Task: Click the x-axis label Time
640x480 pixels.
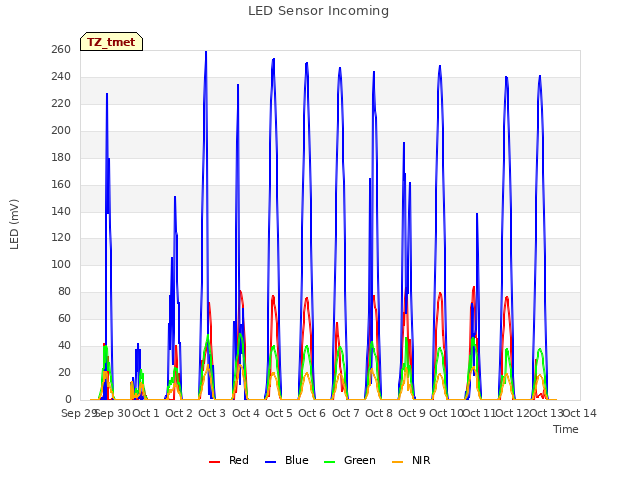Action: coord(566,429)
